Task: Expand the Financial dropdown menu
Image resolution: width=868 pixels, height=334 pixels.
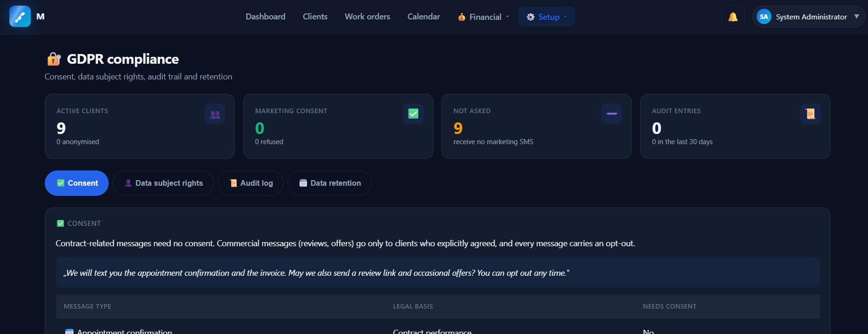Action: [483, 17]
